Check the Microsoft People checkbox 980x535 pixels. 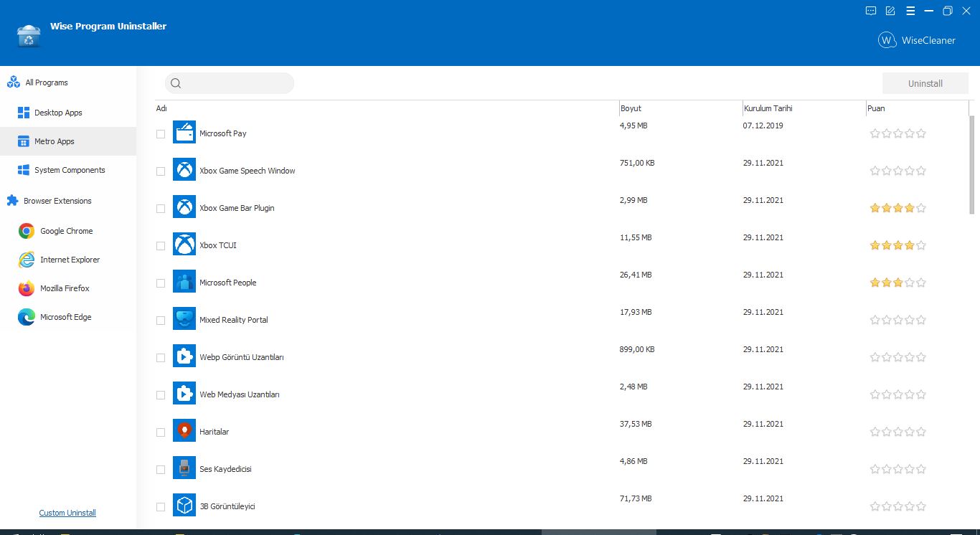coord(161,283)
